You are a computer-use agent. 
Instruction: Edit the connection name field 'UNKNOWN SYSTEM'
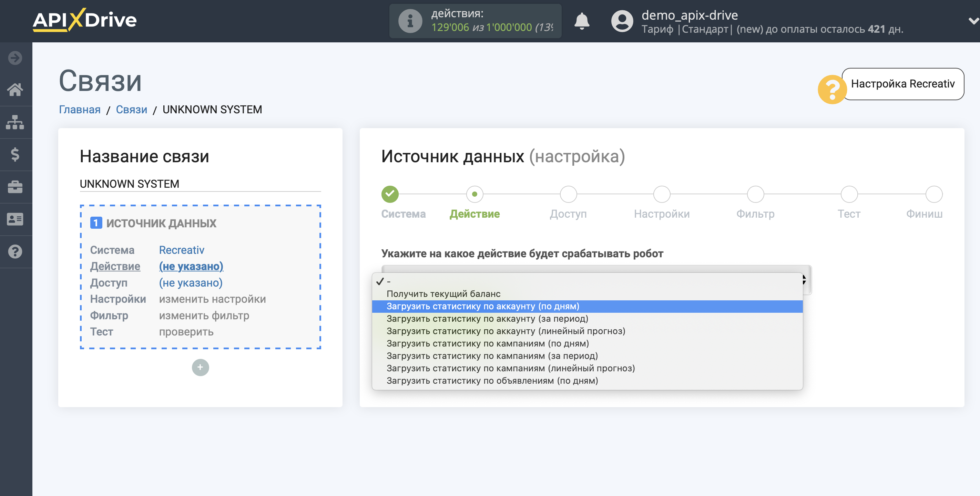(200, 184)
